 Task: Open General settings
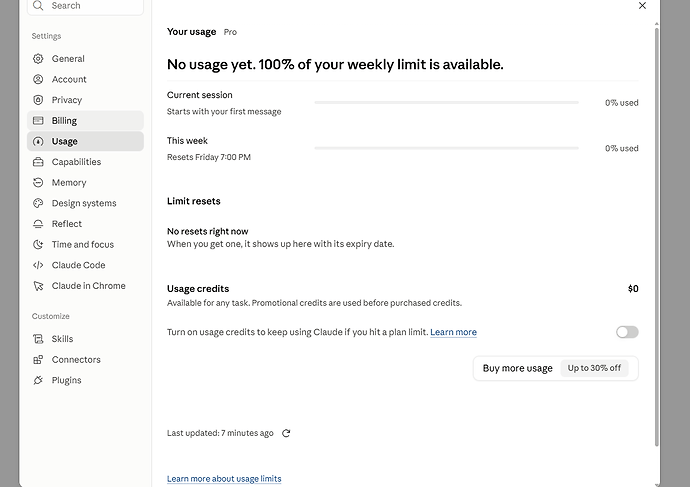pos(85,59)
